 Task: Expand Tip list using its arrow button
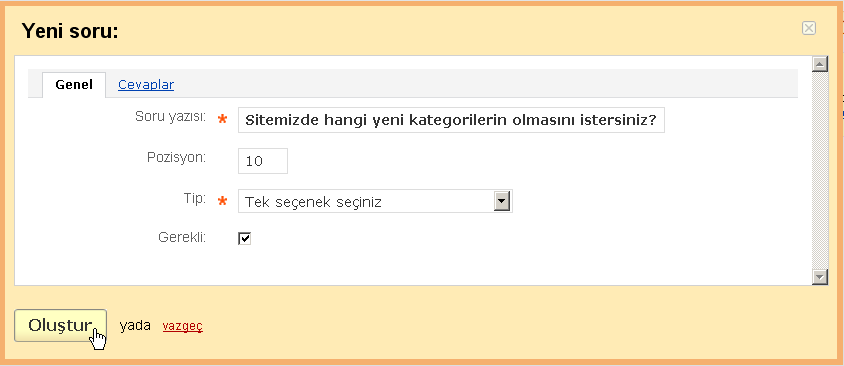[502, 201]
